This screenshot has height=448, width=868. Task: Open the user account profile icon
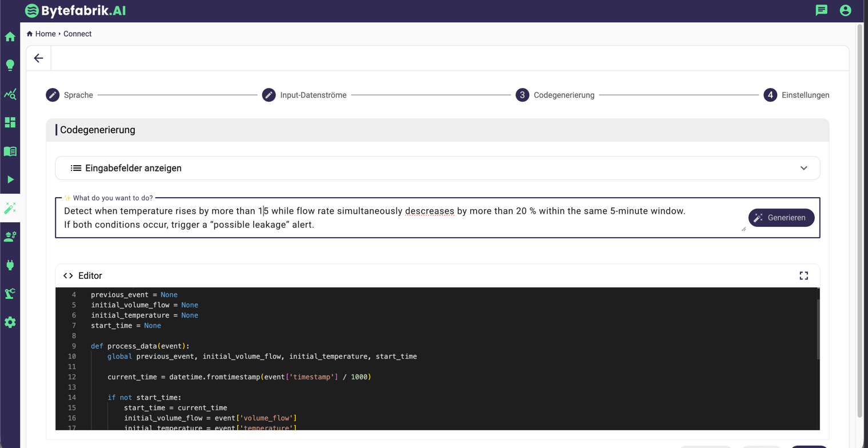pyautogui.click(x=846, y=10)
